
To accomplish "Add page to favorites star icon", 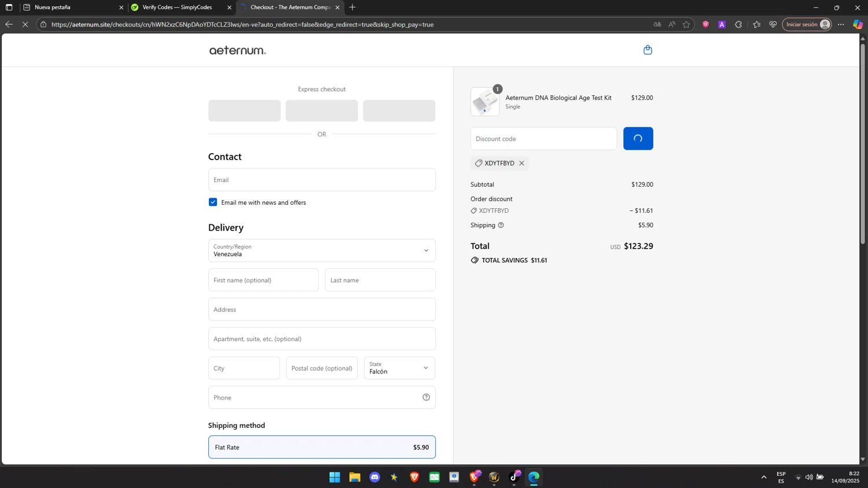I will point(686,24).
